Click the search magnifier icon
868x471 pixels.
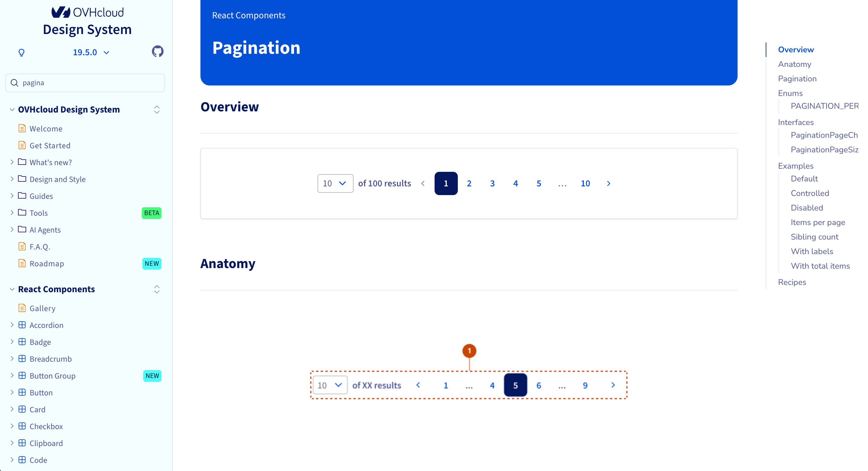(x=14, y=82)
